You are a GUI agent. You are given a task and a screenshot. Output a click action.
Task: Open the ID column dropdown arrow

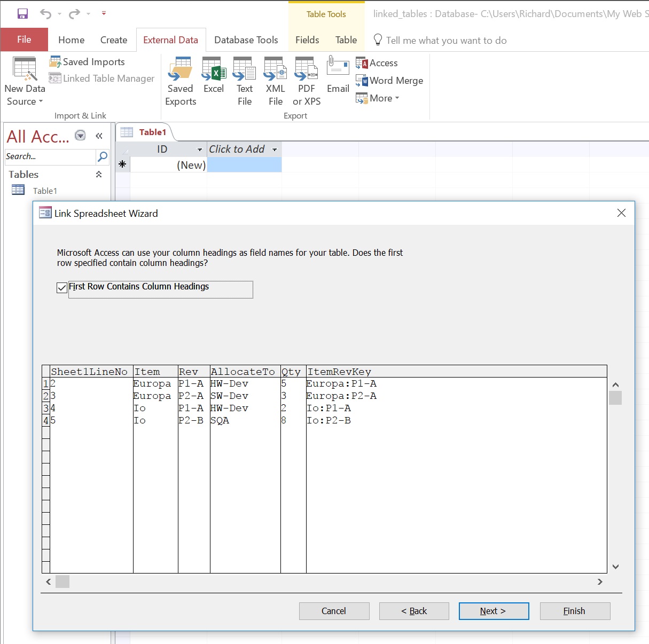tap(200, 150)
